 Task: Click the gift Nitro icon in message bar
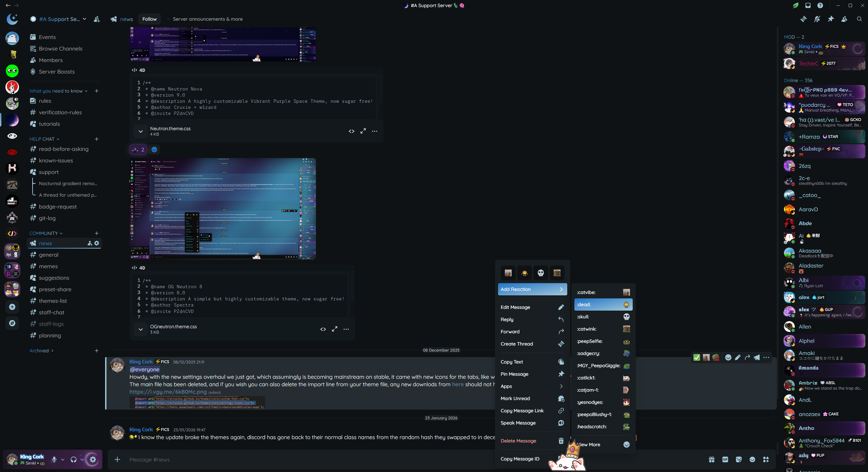(711, 459)
